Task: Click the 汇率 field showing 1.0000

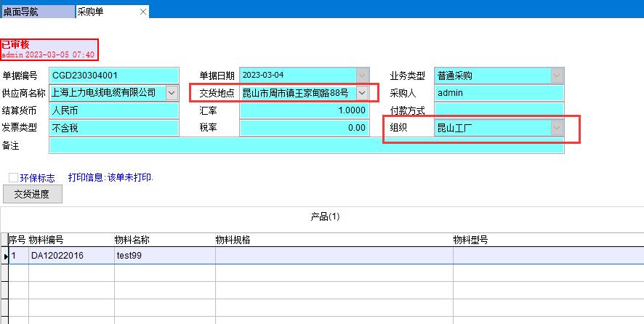Action: tap(304, 110)
